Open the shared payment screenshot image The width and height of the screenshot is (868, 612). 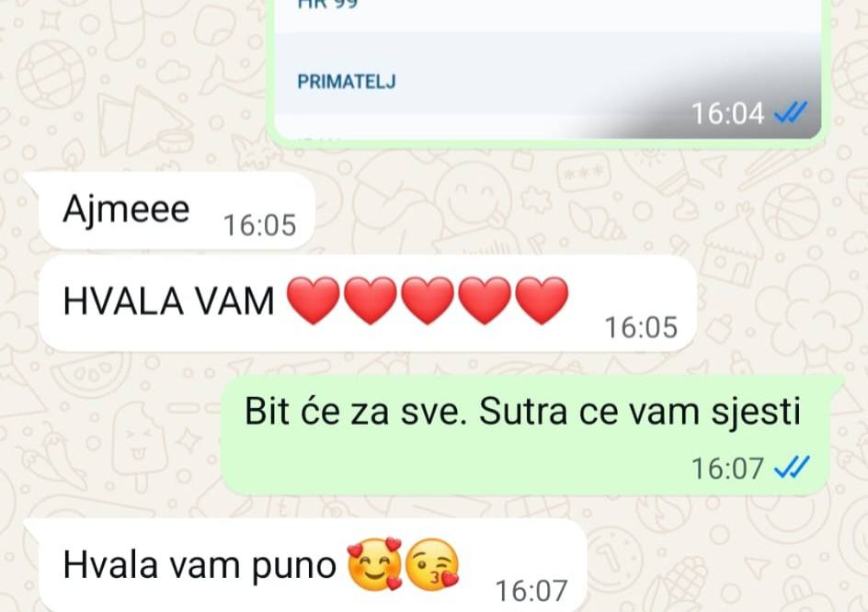pos(547,69)
